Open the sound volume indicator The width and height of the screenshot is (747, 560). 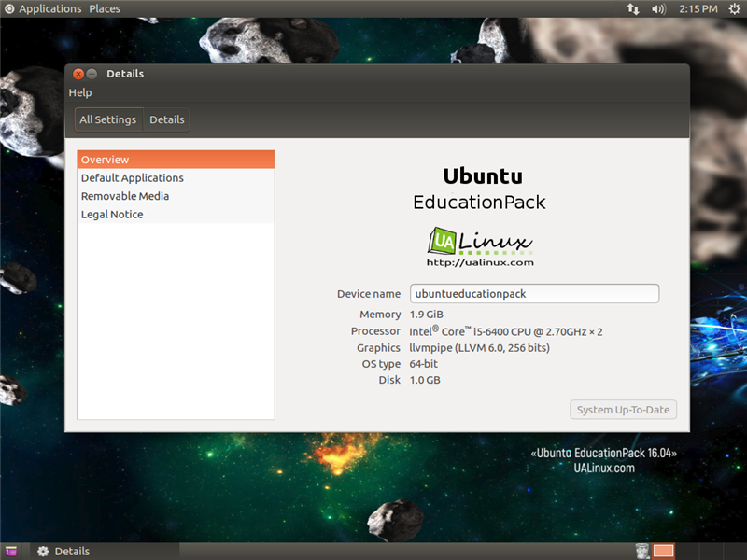coord(659,9)
